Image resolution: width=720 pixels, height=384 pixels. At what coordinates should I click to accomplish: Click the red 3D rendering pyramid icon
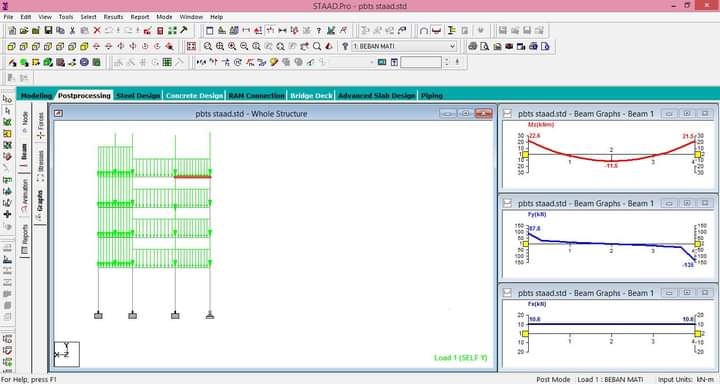pyautogui.click(x=329, y=46)
